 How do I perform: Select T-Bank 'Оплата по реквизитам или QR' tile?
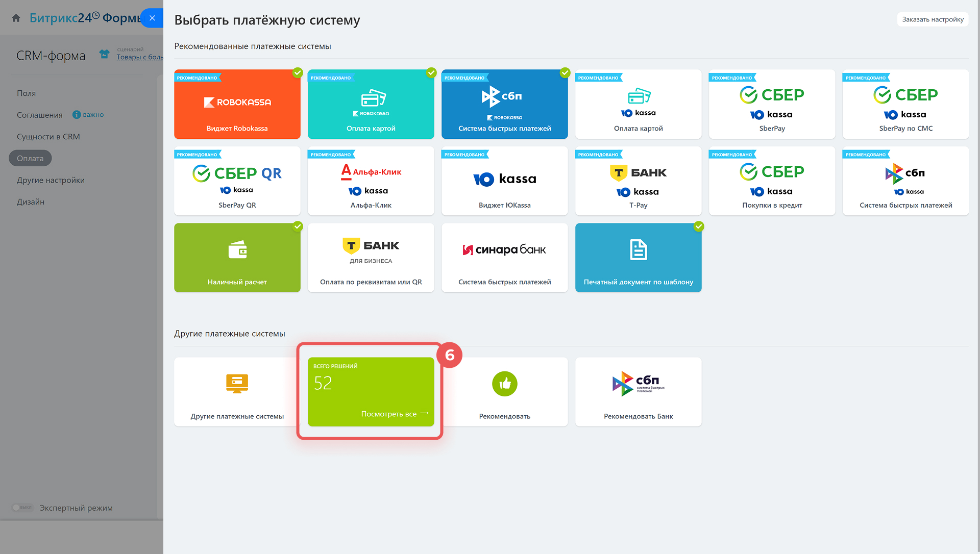pyautogui.click(x=371, y=258)
